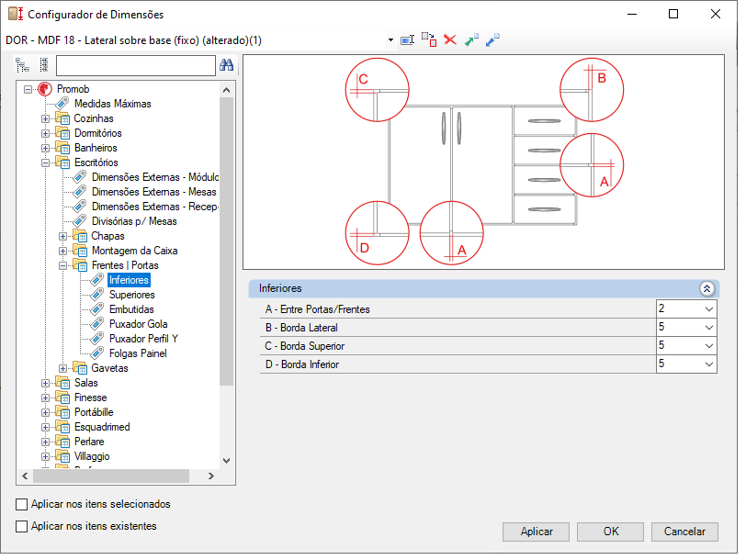The height and width of the screenshot is (560, 746).
Task: Expand the Finesse tree node
Action: tap(46, 398)
